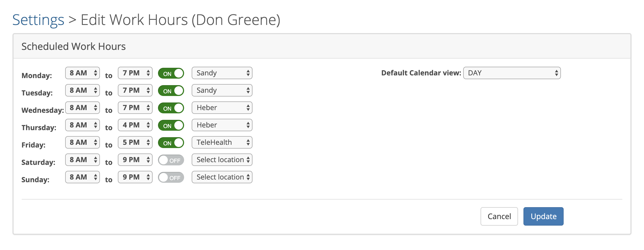
Task: Disable the Wednesday ON switch
Action: [171, 108]
